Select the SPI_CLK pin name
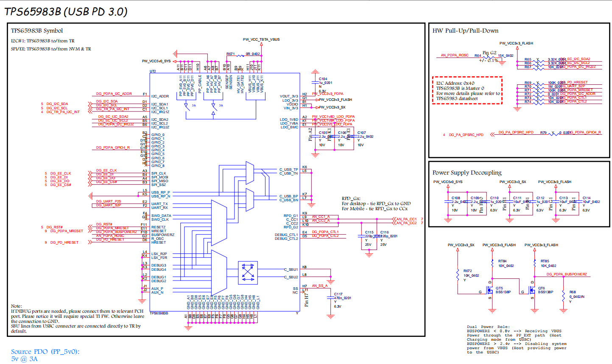612x364 pixels. coord(159,173)
